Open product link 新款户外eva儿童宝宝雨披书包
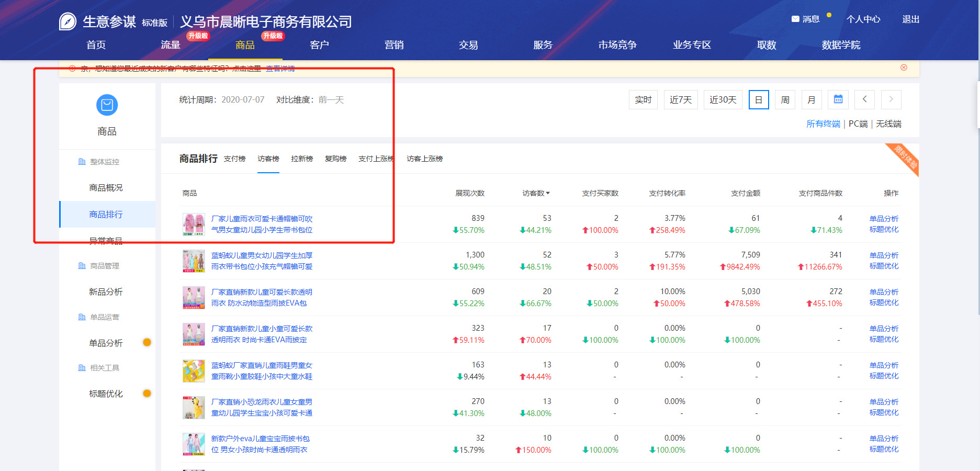The height and width of the screenshot is (471, 980). [x=261, y=444]
